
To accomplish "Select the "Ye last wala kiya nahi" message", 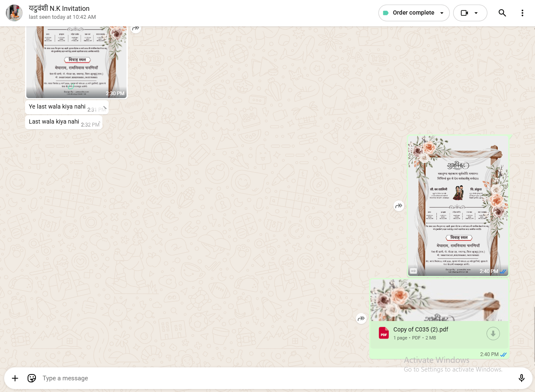I will click(57, 107).
